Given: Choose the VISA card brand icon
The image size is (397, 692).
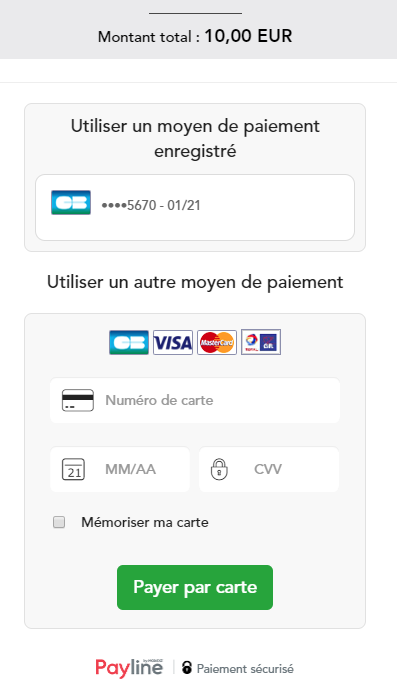Looking at the screenshot, I should pos(173,342).
